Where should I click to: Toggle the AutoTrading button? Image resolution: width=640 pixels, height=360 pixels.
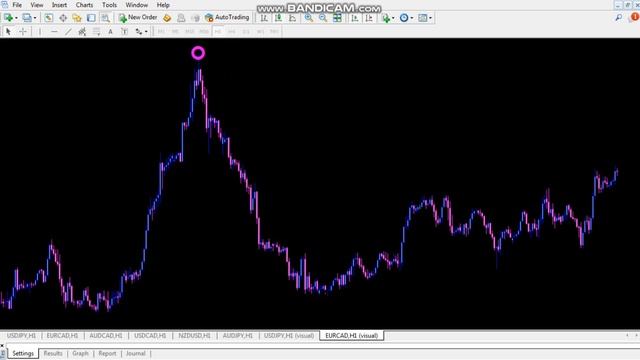coord(227,18)
